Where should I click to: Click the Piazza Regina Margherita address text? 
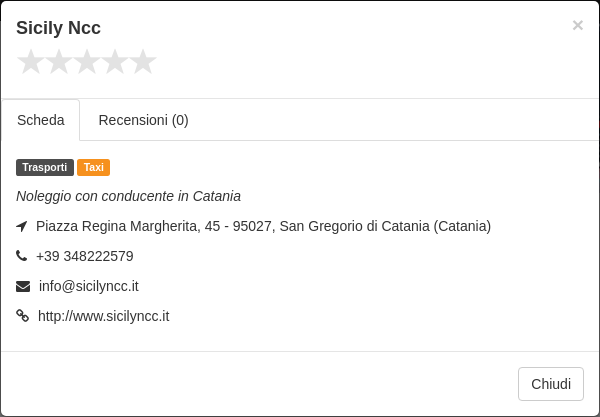263,226
